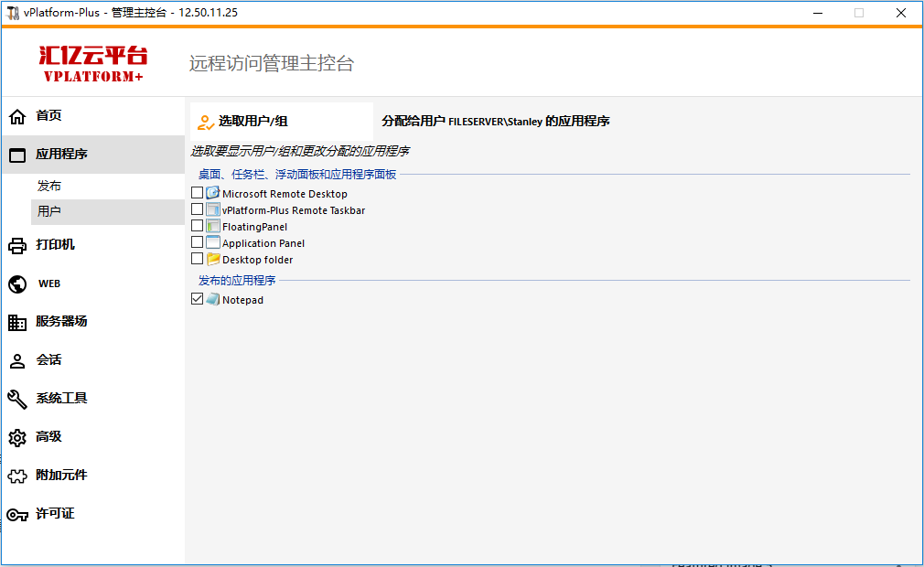Click the add-ons puzzle piece icon
Screen dimensions: 924x567
pos(17,476)
